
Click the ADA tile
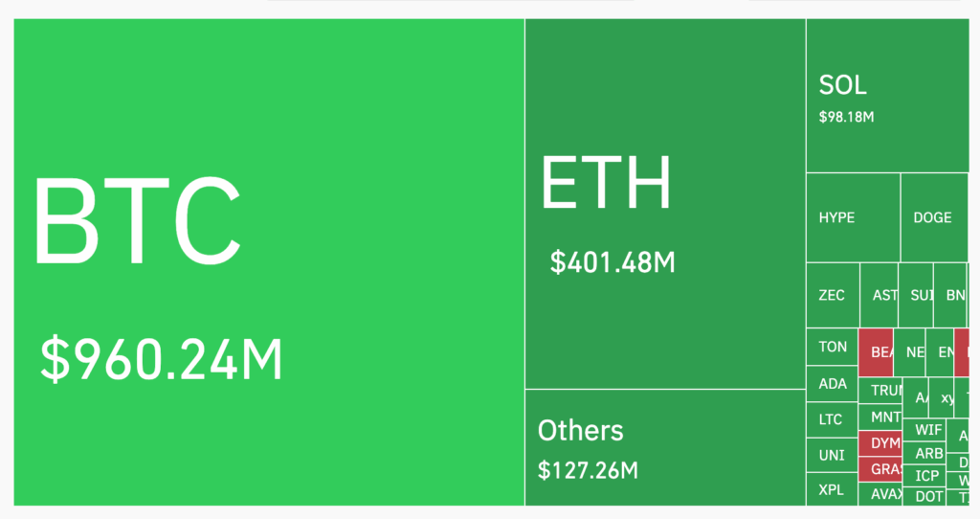coord(833,384)
